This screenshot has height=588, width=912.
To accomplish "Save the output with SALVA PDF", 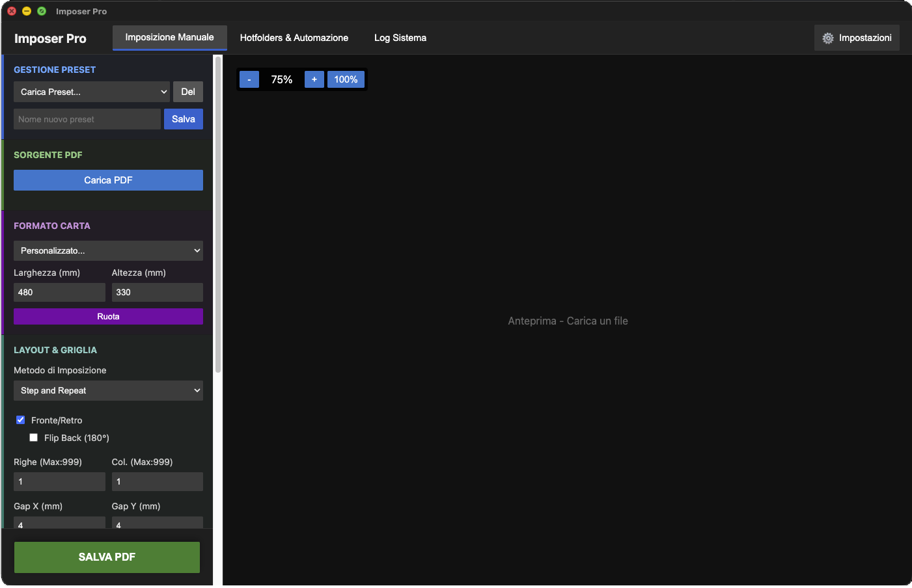I will tap(107, 557).
